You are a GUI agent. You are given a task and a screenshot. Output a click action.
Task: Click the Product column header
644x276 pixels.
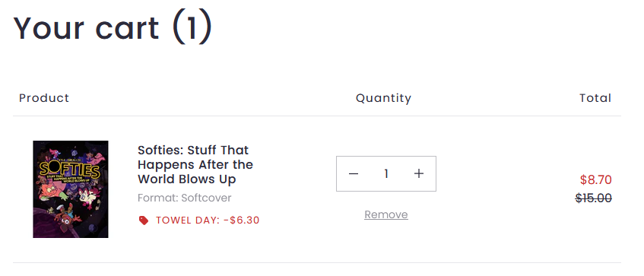(44, 98)
